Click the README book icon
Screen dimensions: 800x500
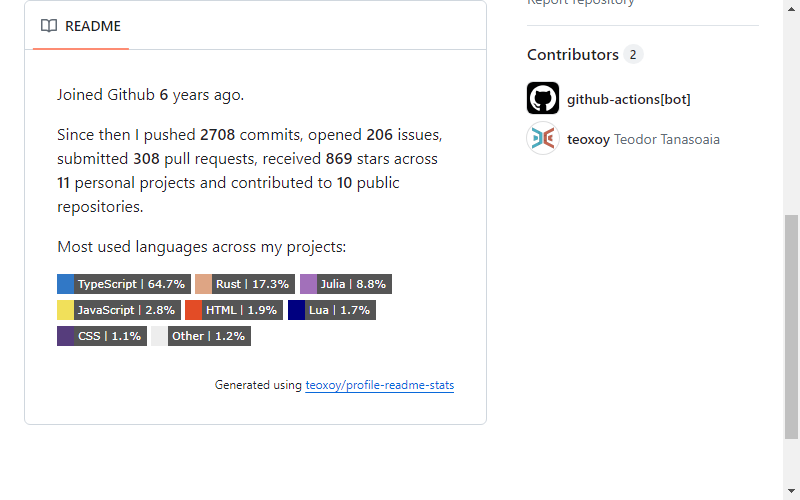point(49,26)
